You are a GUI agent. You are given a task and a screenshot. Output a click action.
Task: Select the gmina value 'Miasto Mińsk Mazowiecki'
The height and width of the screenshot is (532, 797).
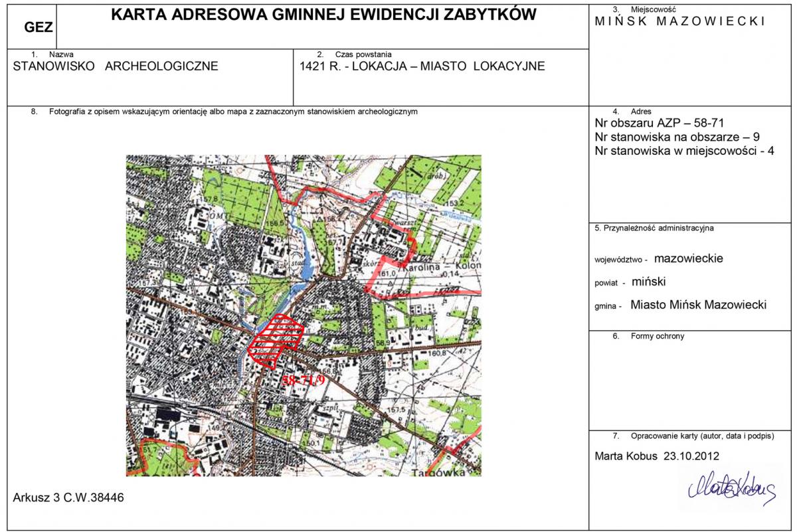pyautogui.click(x=698, y=305)
